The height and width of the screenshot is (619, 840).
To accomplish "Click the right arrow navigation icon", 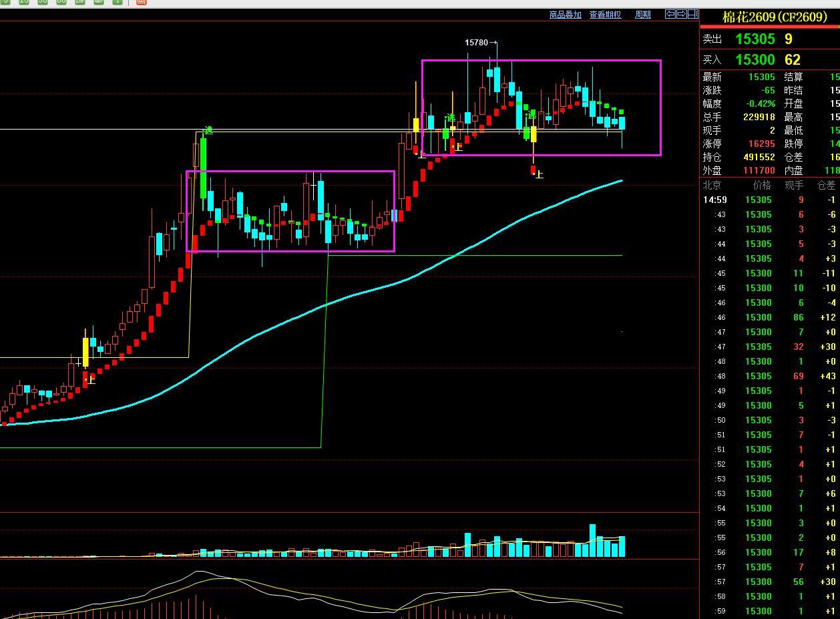I will click(x=682, y=14).
